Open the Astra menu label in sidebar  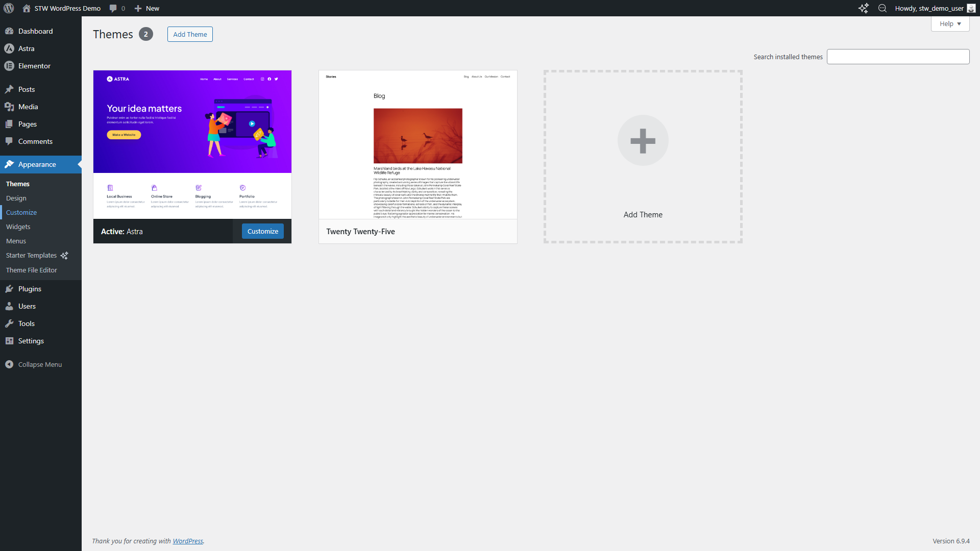[27, 48]
